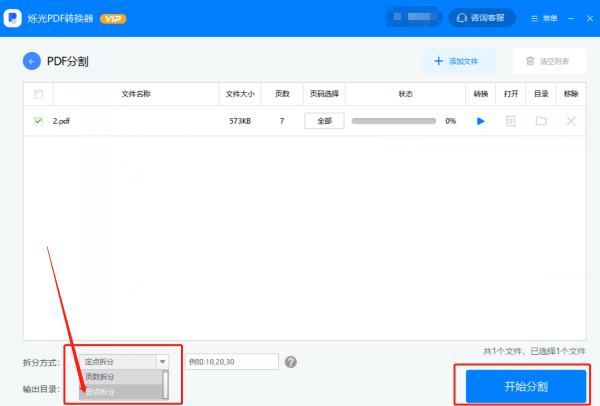Click the 全部 page selection button
The width and height of the screenshot is (600, 406).
324,121
